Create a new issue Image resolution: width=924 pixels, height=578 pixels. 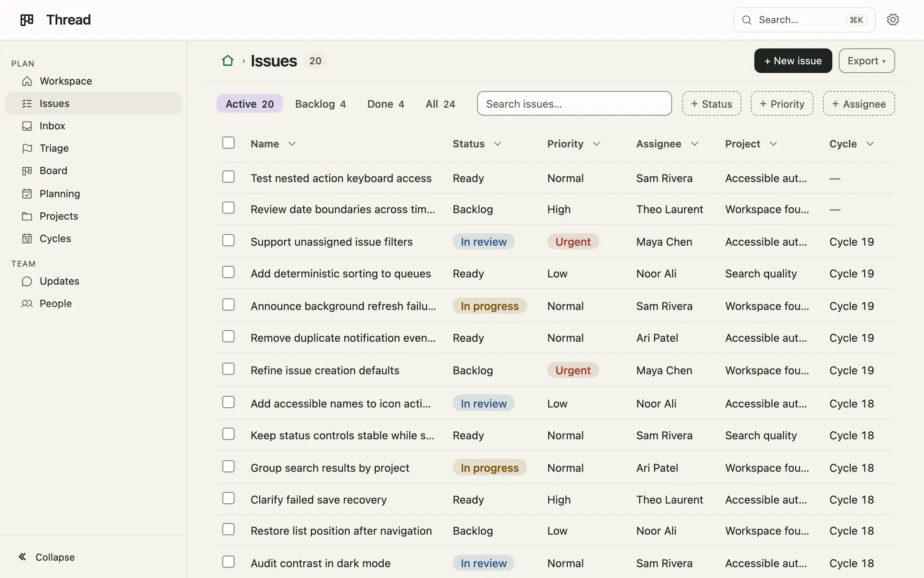pos(793,61)
